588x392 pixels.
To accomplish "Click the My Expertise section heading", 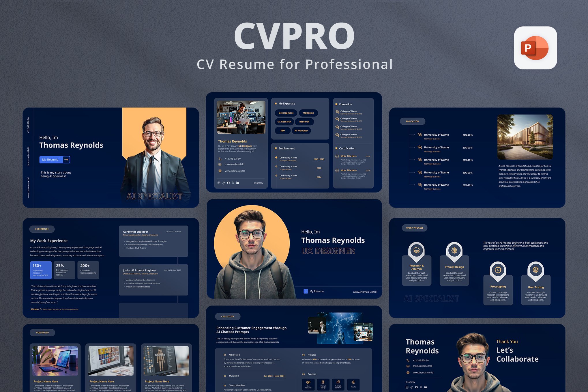I will tap(286, 104).
